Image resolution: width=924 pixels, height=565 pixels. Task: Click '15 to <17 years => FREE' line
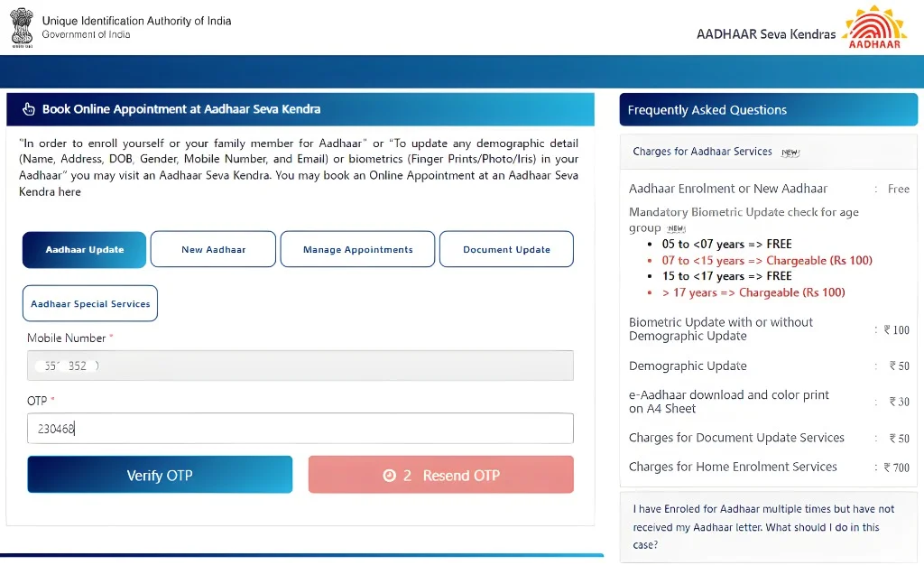(x=726, y=276)
